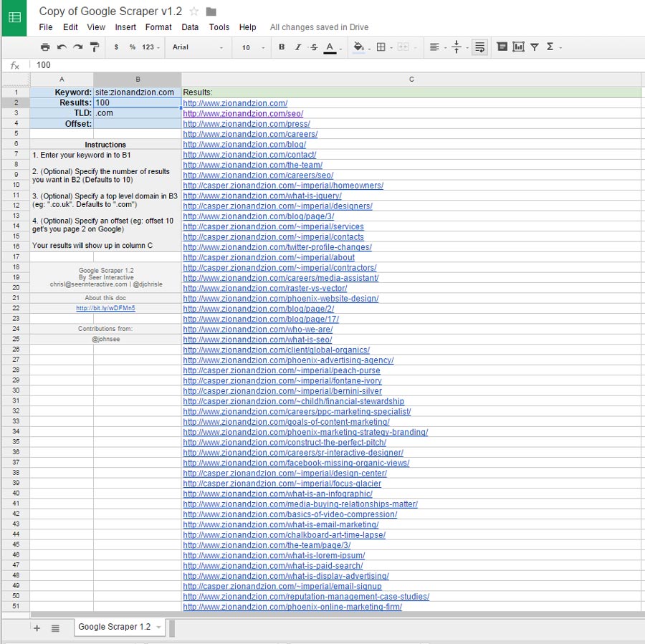Select the Instructions heading cell
The image size is (645, 644).
pyautogui.click(x=105, y=145)
